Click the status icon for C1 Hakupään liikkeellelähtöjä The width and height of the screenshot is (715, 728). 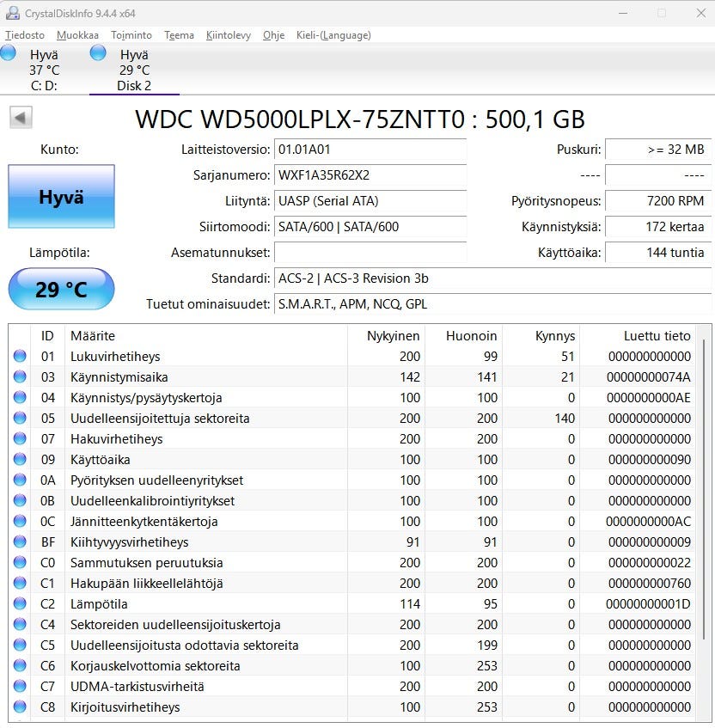coord(20,583)
